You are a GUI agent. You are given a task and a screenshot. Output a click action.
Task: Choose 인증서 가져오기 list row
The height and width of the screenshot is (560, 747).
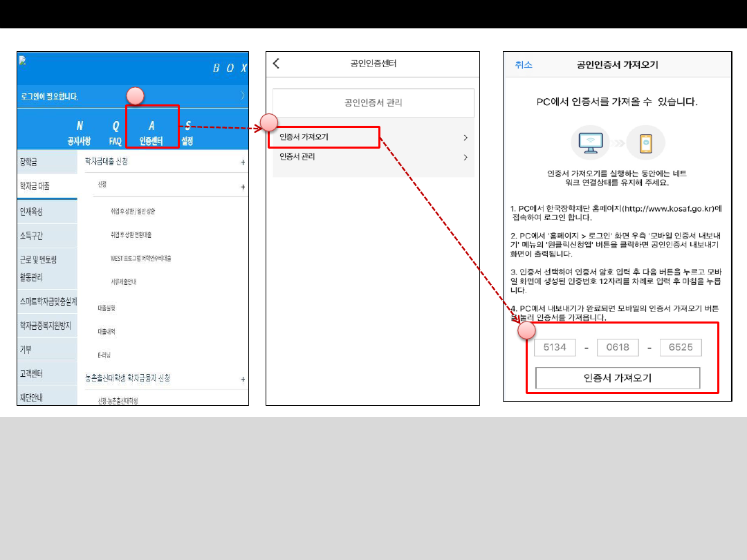(x=373, y=137)
